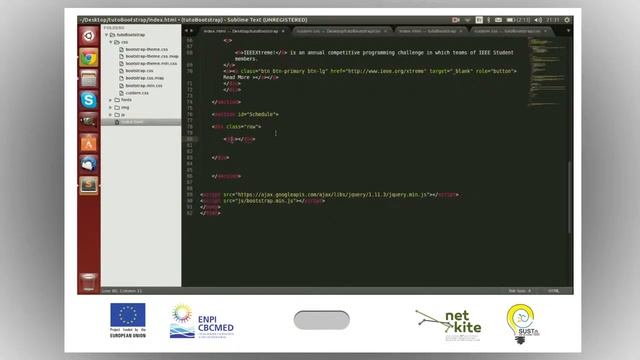Open the Bluetooth tray indicator
640x360 pixels.
click(x=489, y=20)
